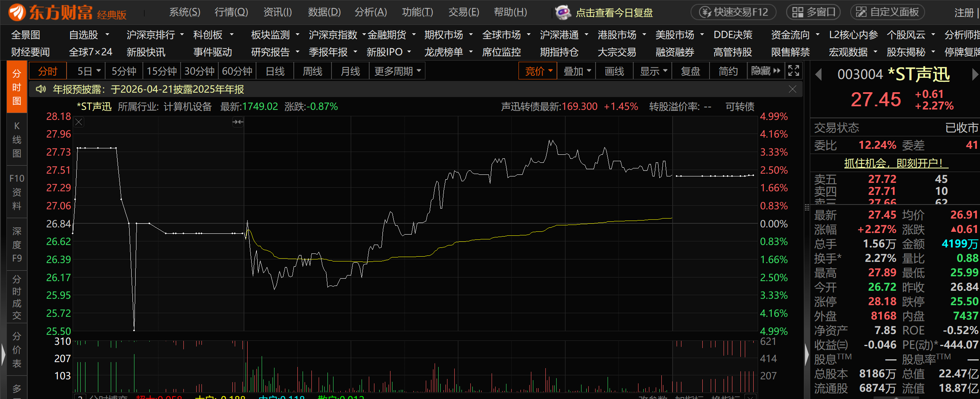Close the auction area with X icon
980x399 pixels.
tap(79, 122)
